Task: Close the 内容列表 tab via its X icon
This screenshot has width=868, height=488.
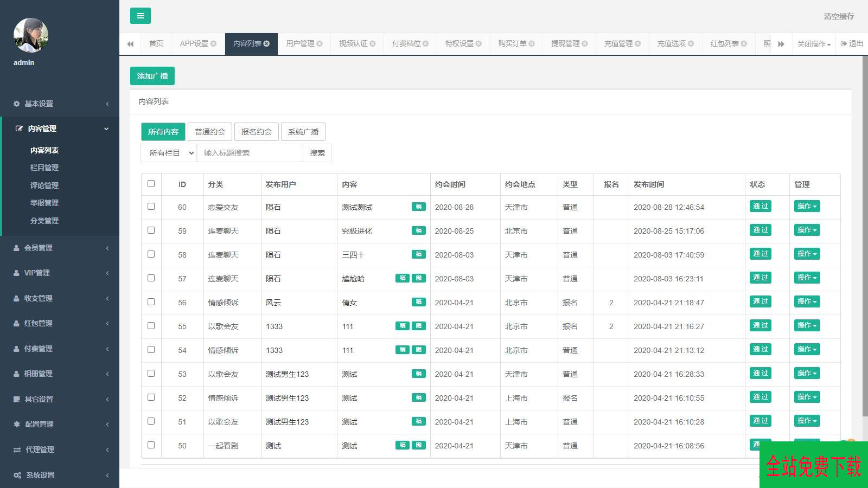Action: tap(266, 44)
